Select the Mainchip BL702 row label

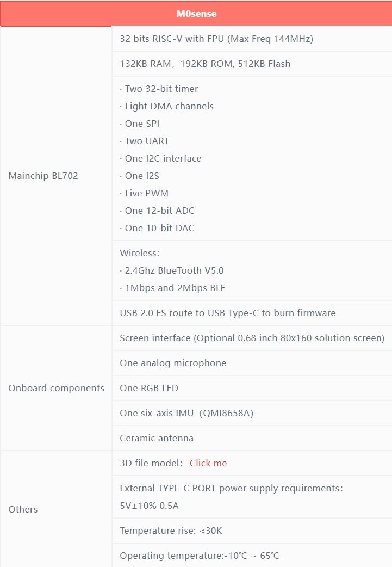[x=43, y=176]
